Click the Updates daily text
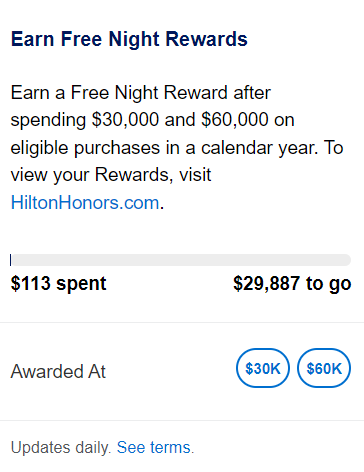The image size is (364, 472). 61,447
